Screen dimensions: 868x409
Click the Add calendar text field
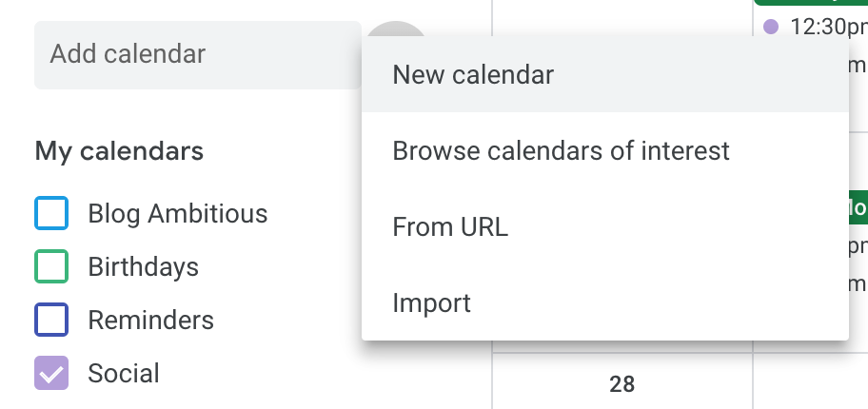click(x=198, y=54)
